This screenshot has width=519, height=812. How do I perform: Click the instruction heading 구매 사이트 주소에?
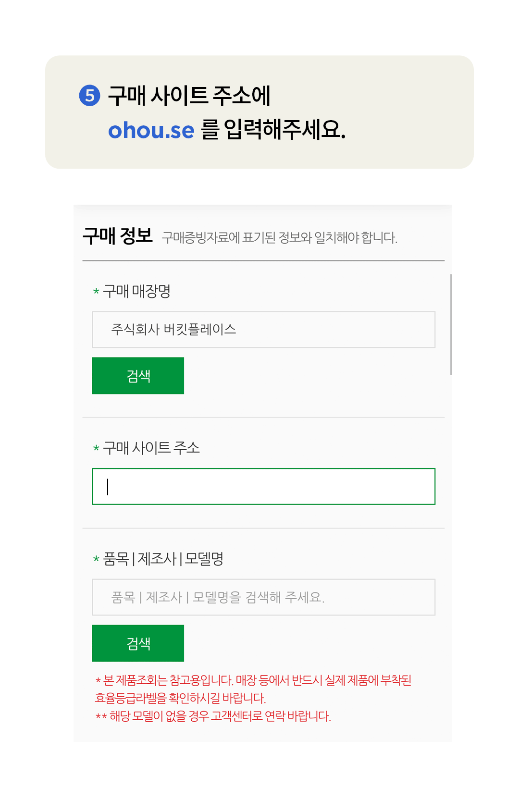pyautogui.click(x=189, y=96)
